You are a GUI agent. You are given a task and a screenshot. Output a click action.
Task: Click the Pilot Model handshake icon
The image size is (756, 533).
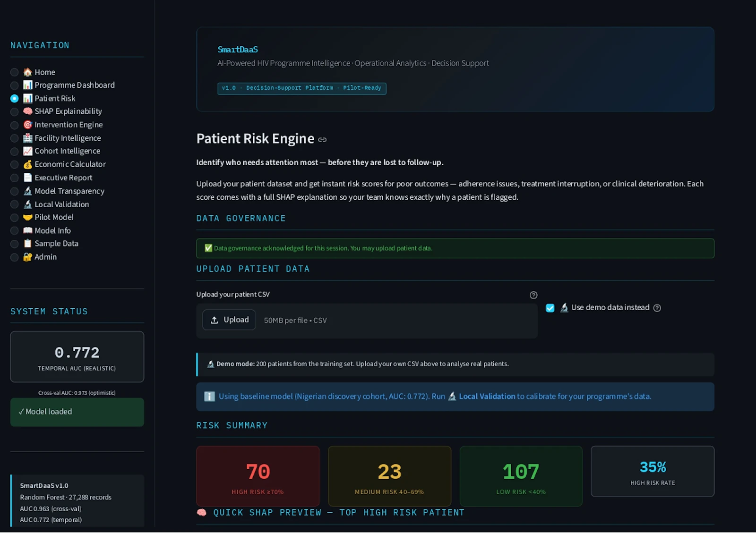(x=28, y=217)
